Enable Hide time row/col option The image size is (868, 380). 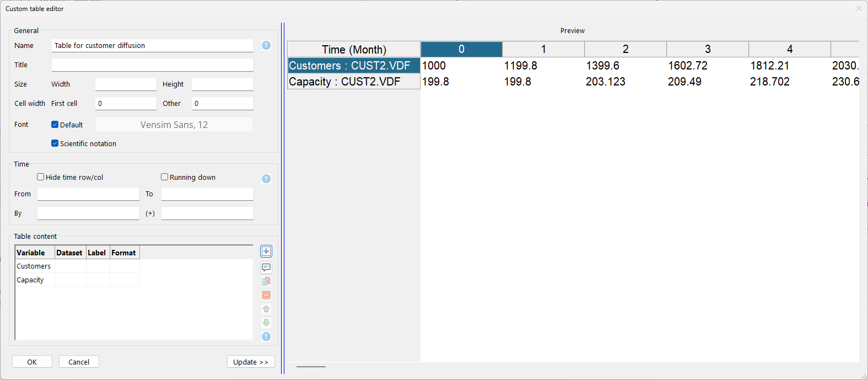coord(41,177)
